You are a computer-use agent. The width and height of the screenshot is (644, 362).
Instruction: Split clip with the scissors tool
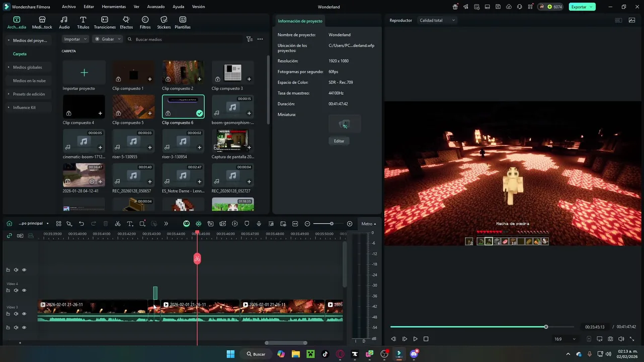click(118, 224)
